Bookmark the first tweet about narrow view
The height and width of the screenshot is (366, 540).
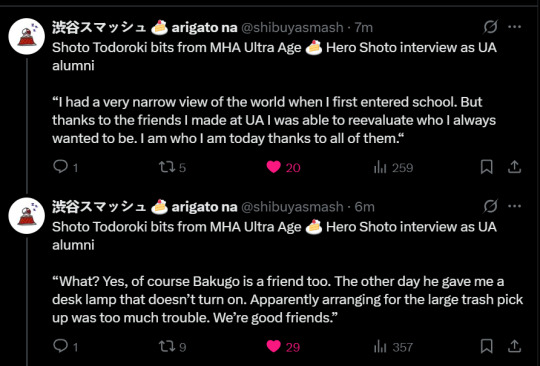[486, 167]
